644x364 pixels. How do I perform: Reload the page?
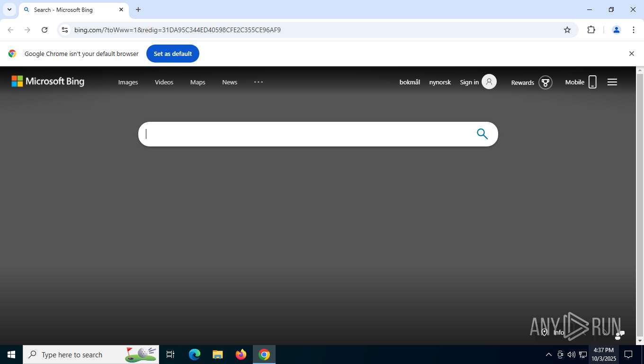coord(45,30)
